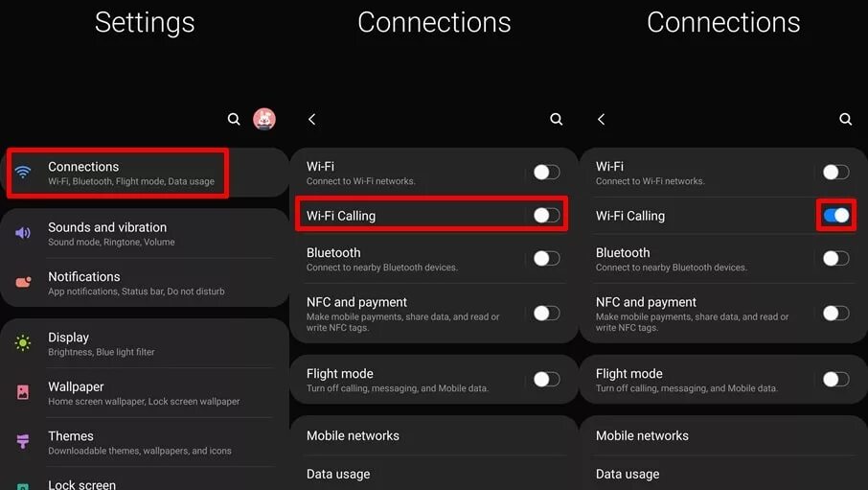Open Data usage in the right panel
The width and height of the screenshot is (868, 490).
(x=723, y=474)
